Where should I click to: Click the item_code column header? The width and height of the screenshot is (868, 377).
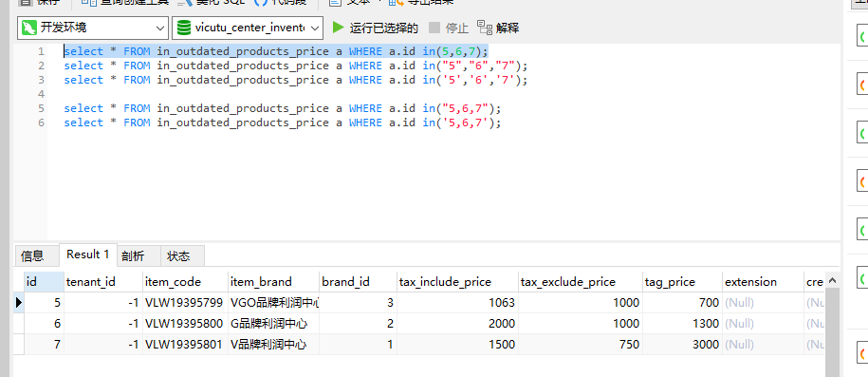coord(185,282)
